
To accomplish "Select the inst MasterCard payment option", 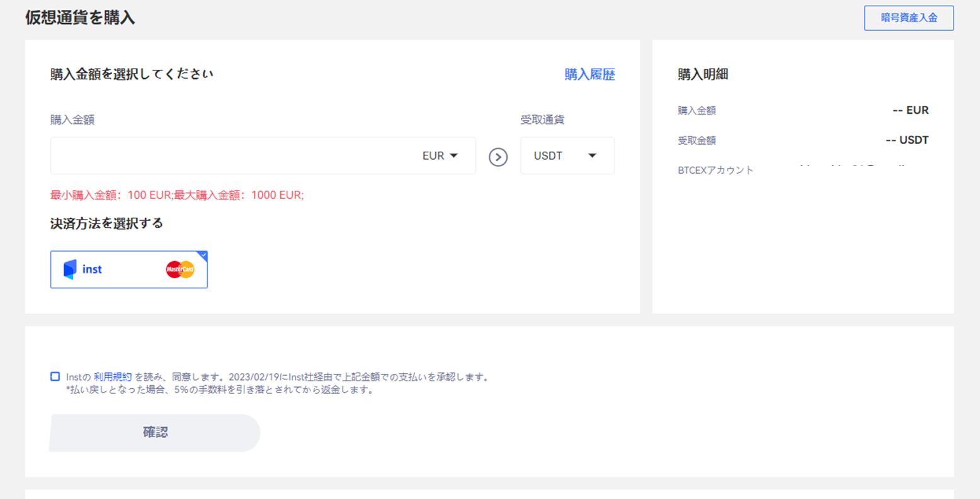I will [x=128, y=269].
